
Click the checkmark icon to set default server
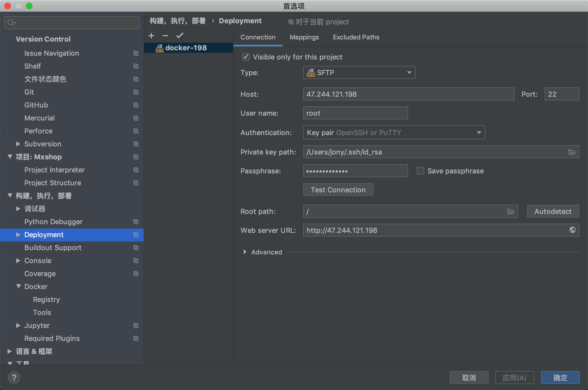180,36
